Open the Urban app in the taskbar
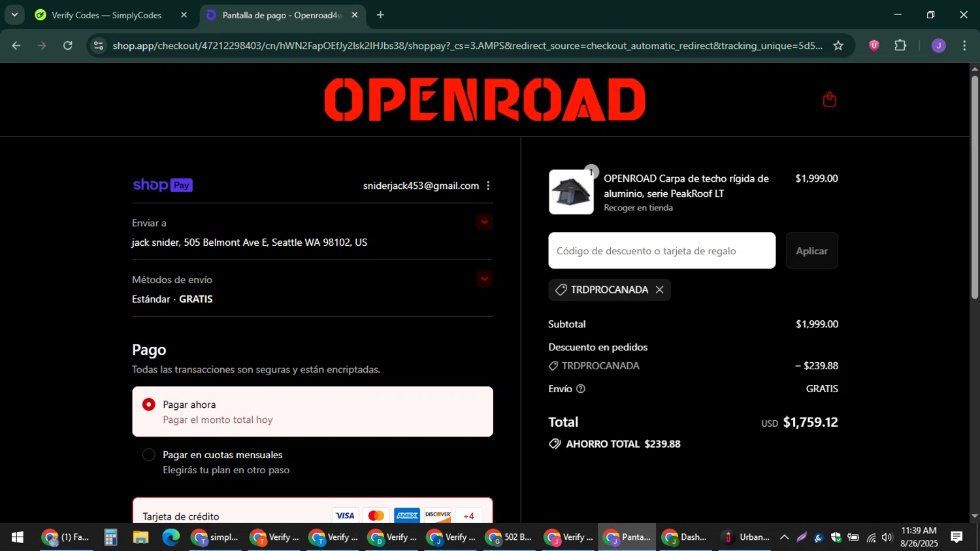This screenshot has width=980, height=551. [x=745, y=537]
